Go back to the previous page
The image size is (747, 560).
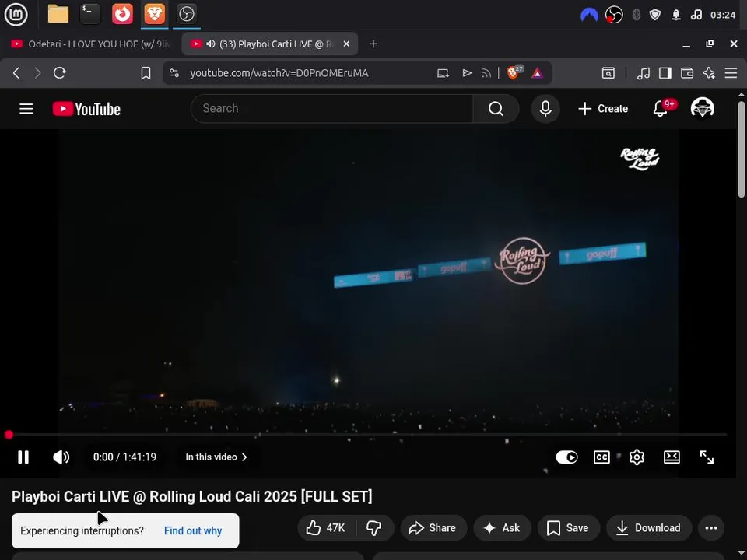[x=16, y=73]
